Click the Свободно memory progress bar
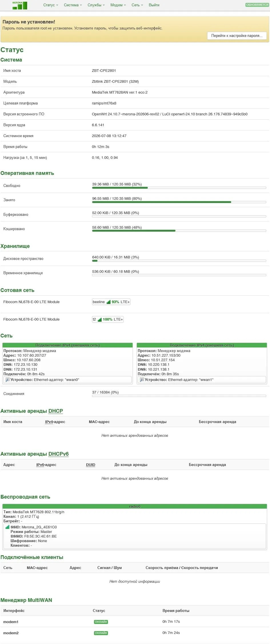Image resolution: width=270 pixels, height=644 pixels. (179, 188)
